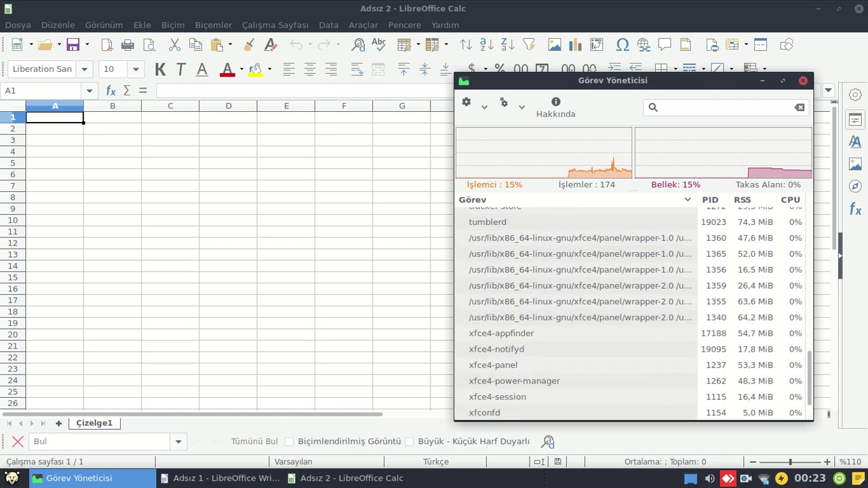Screen dimensions: 868x488
Task: Open Find & Replace icon
Action: point(358,45)
